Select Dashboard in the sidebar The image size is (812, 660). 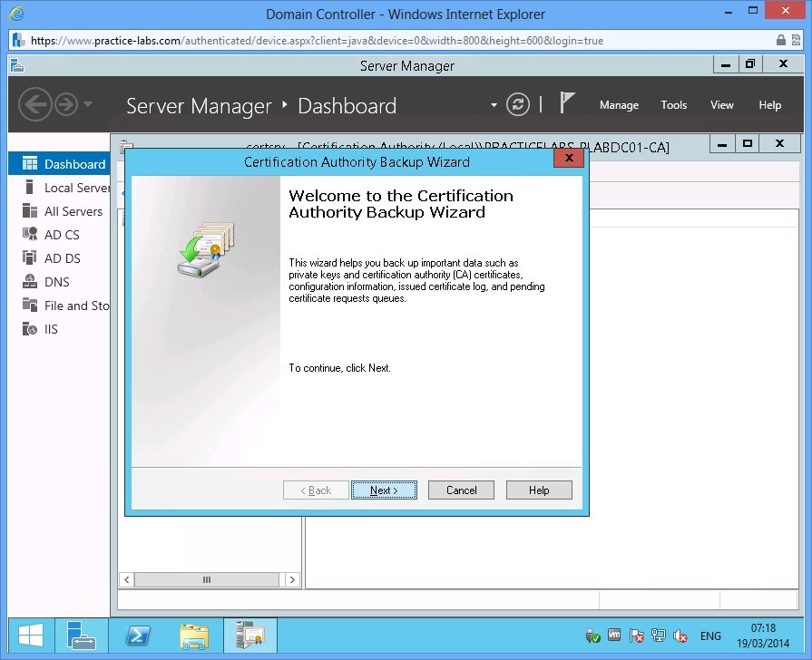tap(74, 164)
